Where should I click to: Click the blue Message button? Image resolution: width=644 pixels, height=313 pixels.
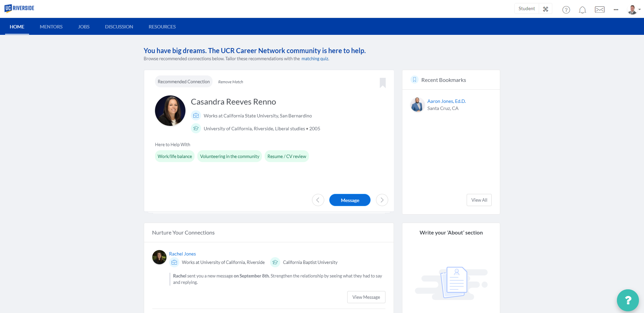(350, 200)
